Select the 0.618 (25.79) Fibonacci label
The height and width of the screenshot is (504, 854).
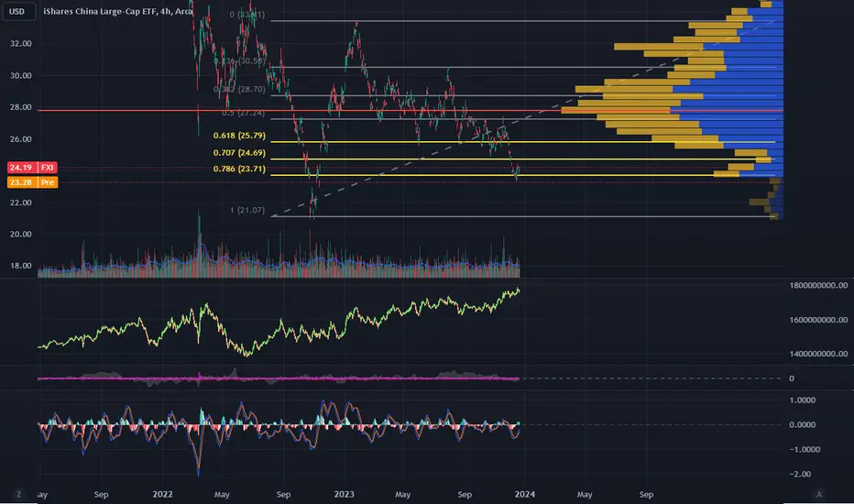[x=239, y=135]
